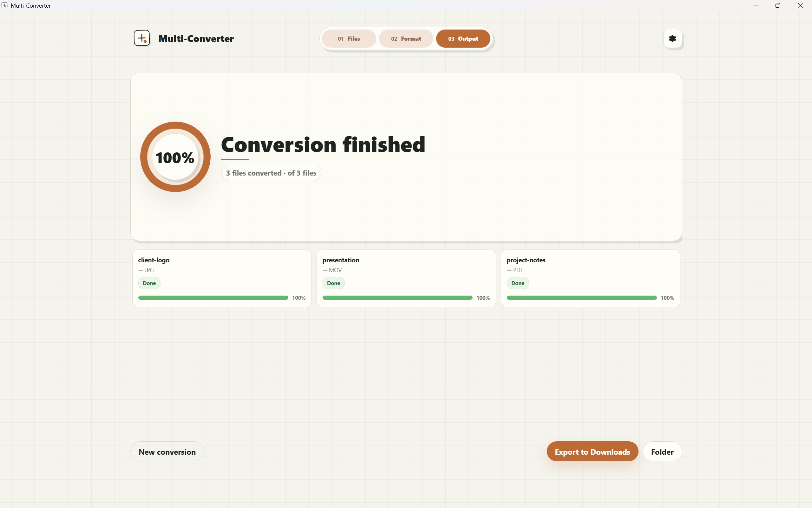Image resolution: width=812 pixels, height=508 pixels.
Task: Click the '3 files converted · of 3 files' pill
Action: (x=271, y=173)
